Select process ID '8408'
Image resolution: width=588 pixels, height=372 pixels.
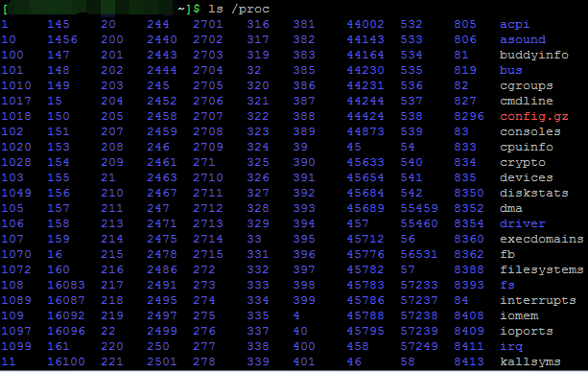469,316
